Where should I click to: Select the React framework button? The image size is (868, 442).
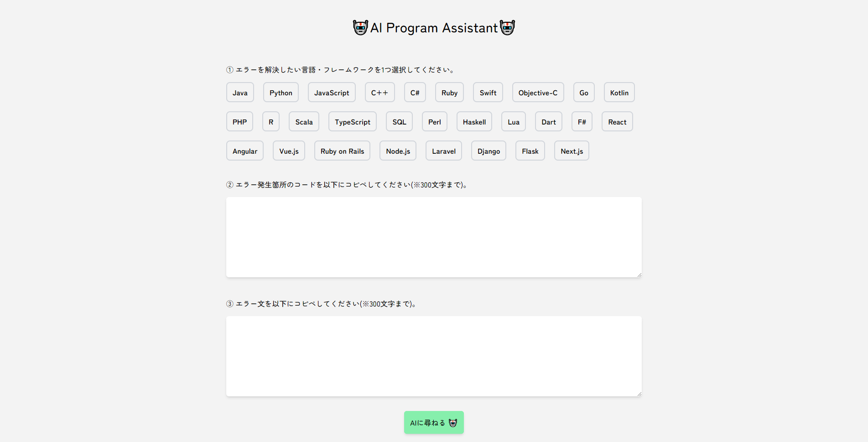(x=617, y=122)
